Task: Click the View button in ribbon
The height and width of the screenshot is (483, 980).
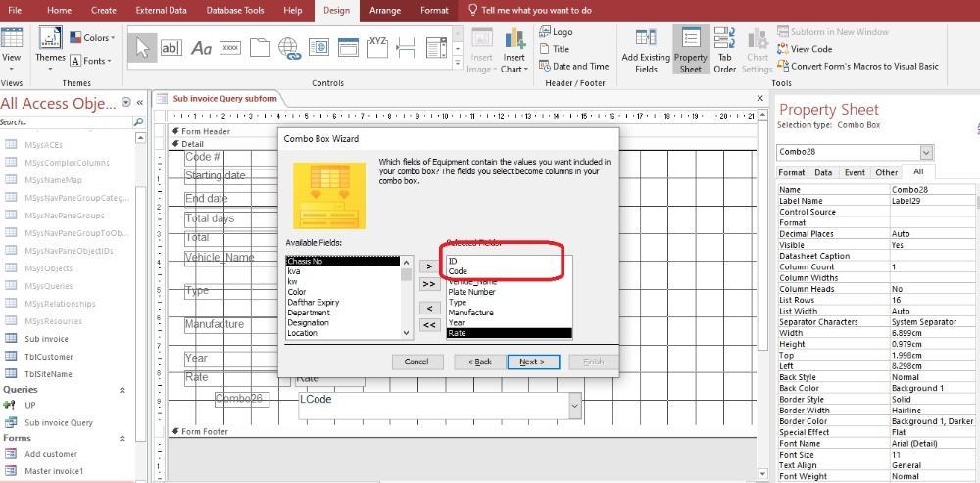Action: point(11,49)
